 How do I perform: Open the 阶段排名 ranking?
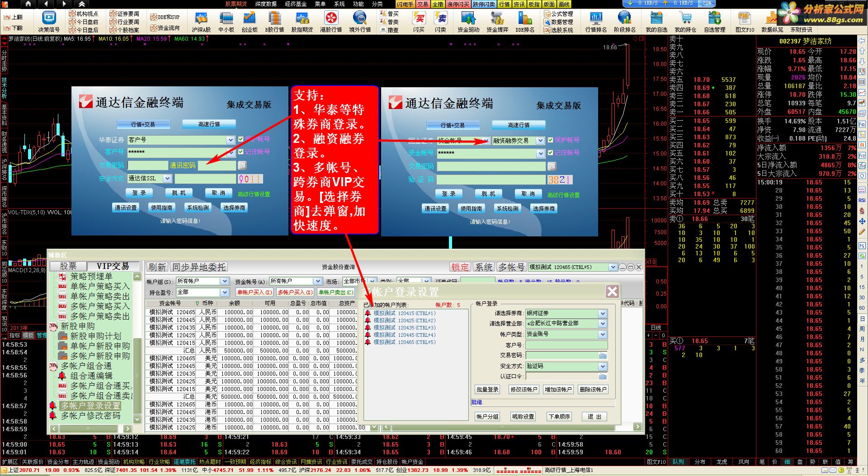click(625, 22)
